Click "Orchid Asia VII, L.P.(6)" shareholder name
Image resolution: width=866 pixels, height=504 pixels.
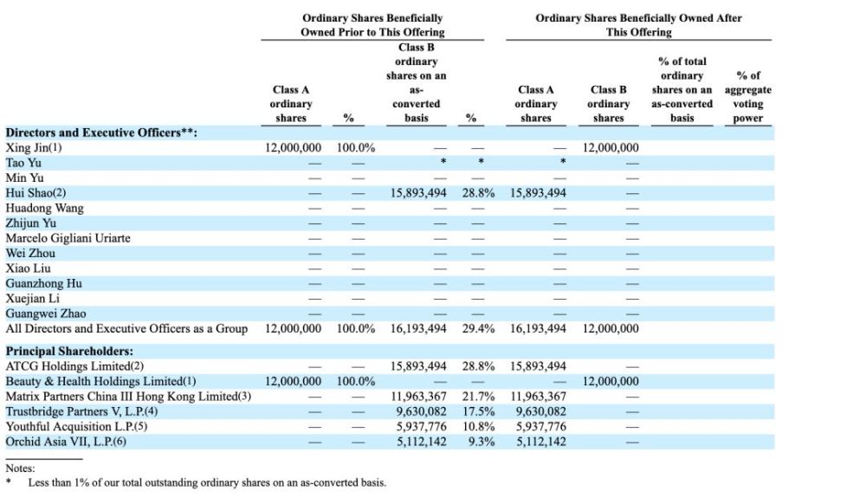tap(66, 442)
